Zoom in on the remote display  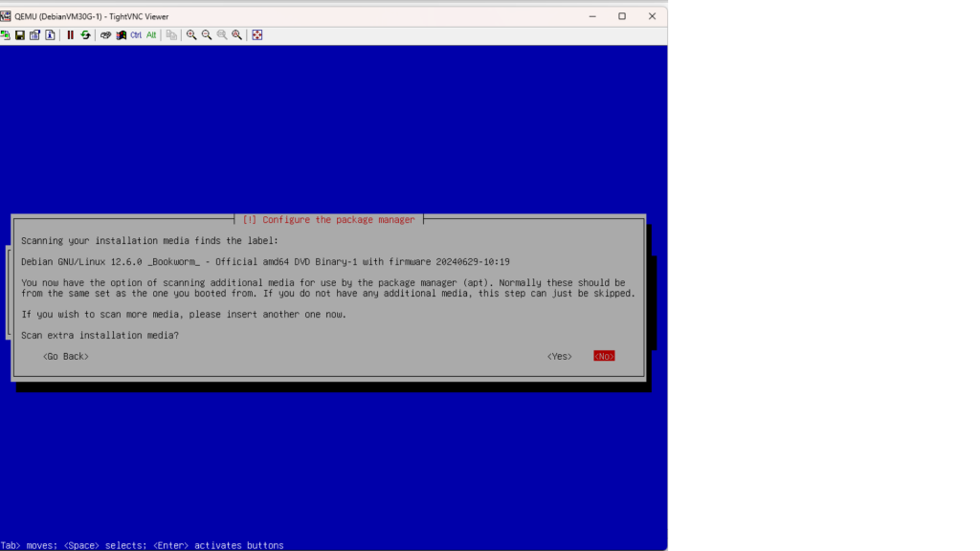point(191,35)
